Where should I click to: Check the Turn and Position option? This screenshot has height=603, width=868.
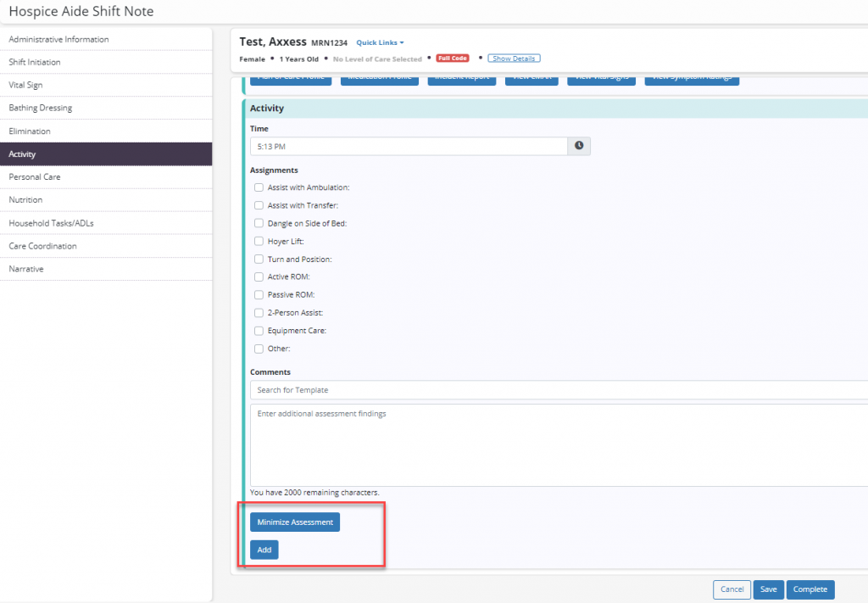(x=259, y=260)
